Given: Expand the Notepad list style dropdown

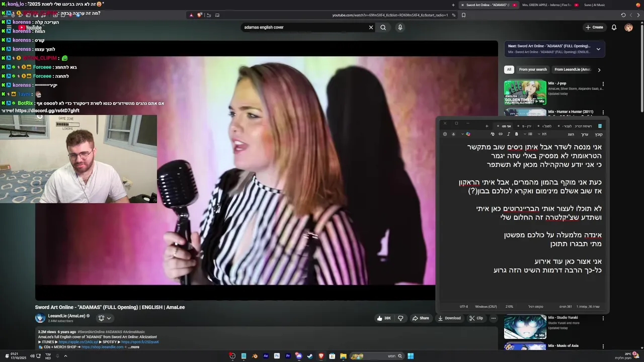Looking at the screenshot, I should (525, 134).
